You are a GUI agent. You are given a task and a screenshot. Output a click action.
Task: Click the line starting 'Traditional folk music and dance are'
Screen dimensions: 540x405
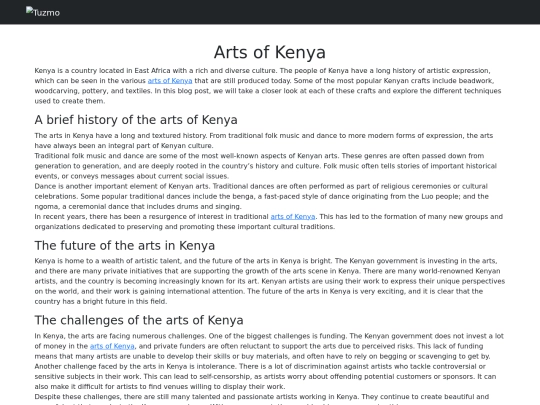coord(259,156)
